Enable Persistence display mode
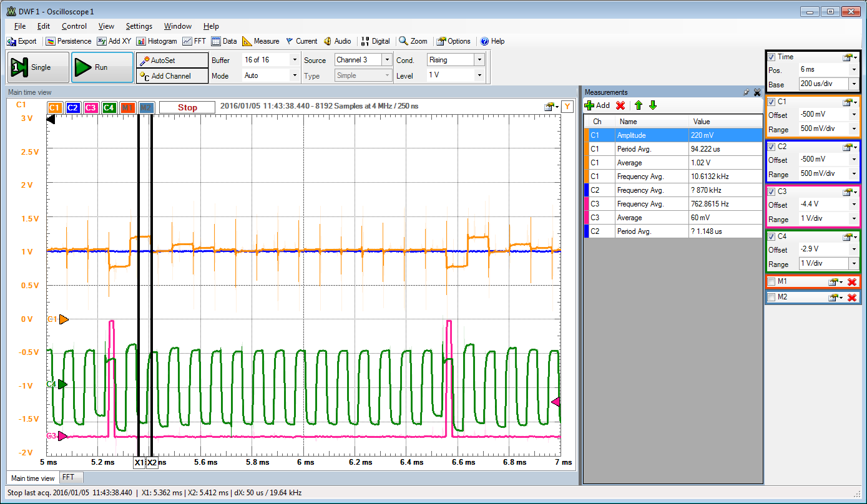Viewport: 867px width, 504px height. pyautogui.click(x=69, y=41)
